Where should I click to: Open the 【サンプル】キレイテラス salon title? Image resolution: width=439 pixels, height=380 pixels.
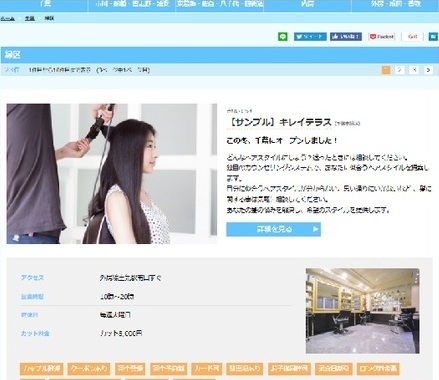click(x=279, y=122)
